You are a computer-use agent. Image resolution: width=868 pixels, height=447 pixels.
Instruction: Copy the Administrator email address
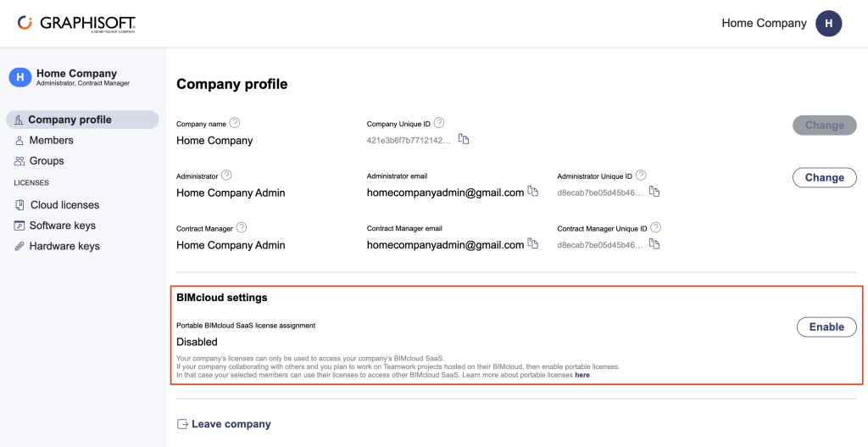click(532, 192)
